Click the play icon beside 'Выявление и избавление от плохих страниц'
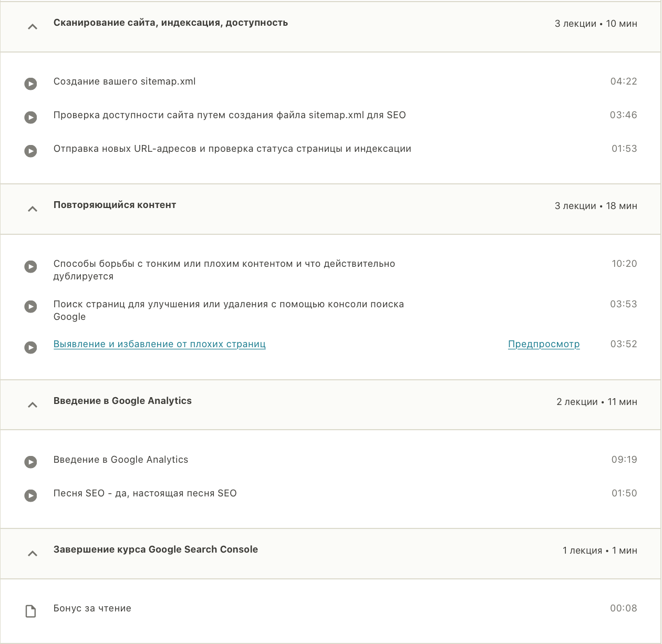The height and width of the screenshot is (644, 662). coord(30,347)
